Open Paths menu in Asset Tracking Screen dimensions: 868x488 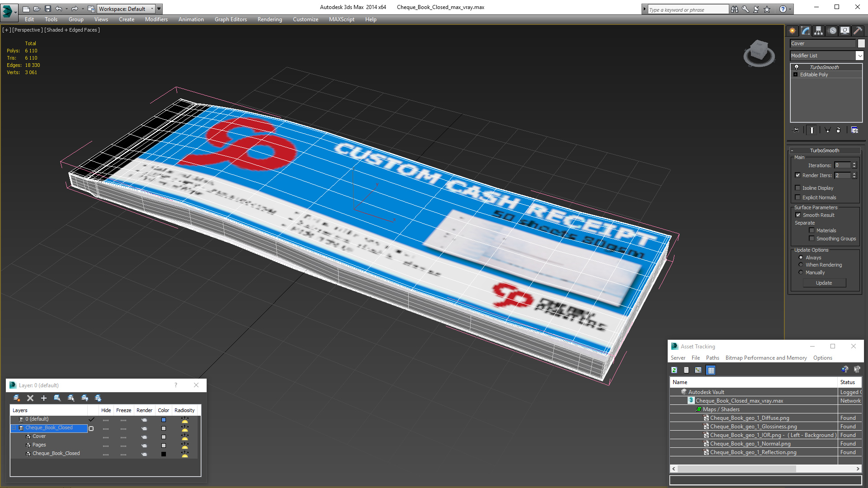point(712,358)
